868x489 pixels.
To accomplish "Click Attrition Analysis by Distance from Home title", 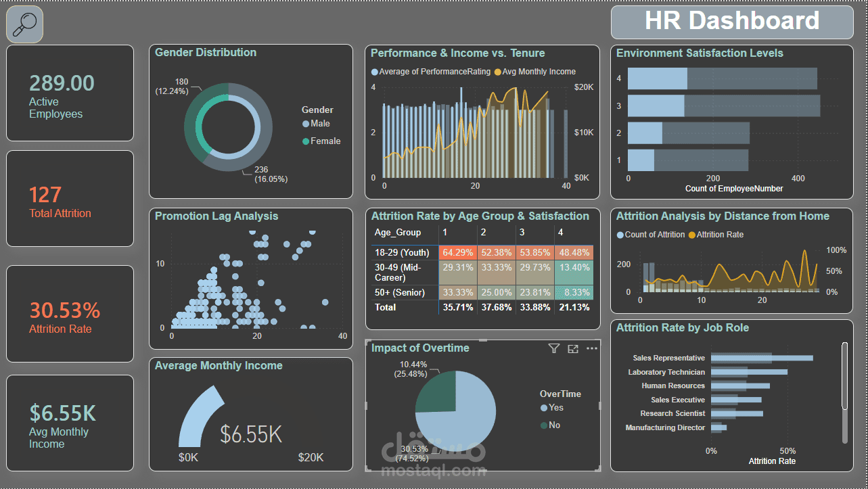I will coord(723,216).
